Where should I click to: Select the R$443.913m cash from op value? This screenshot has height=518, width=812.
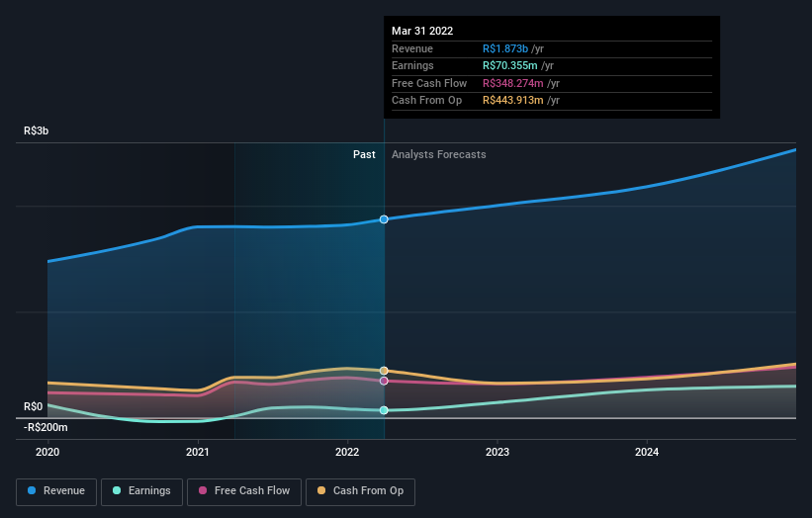(516, 101)
